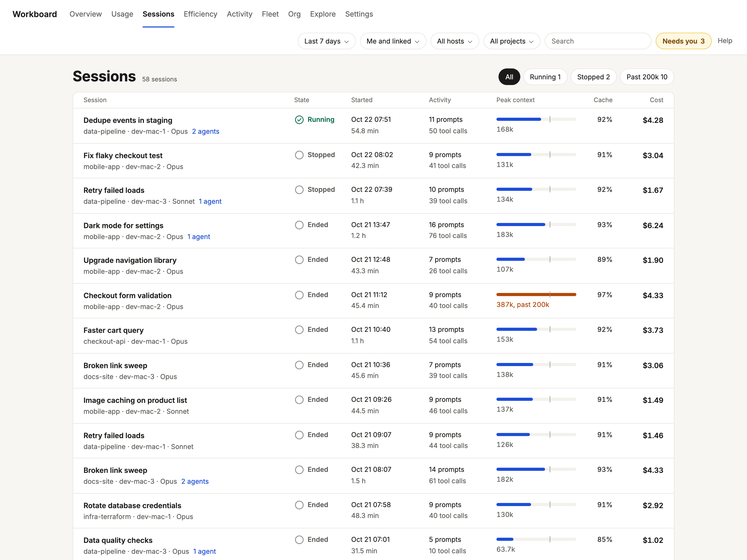
Task: Open the Fleet tab
Action: click(270, 14)
